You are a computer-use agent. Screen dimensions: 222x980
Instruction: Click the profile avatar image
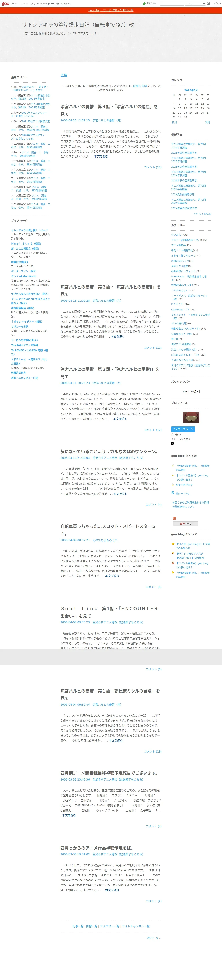click(x=191, y=417)
